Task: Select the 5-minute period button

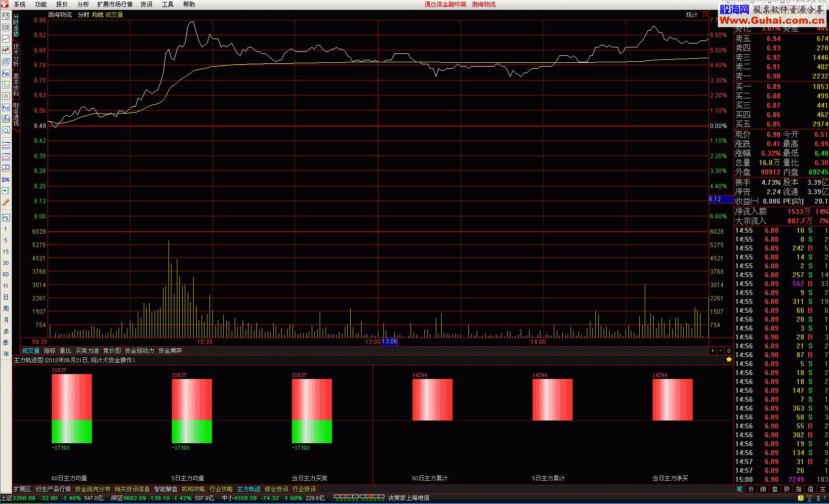Action: point(6,240)
